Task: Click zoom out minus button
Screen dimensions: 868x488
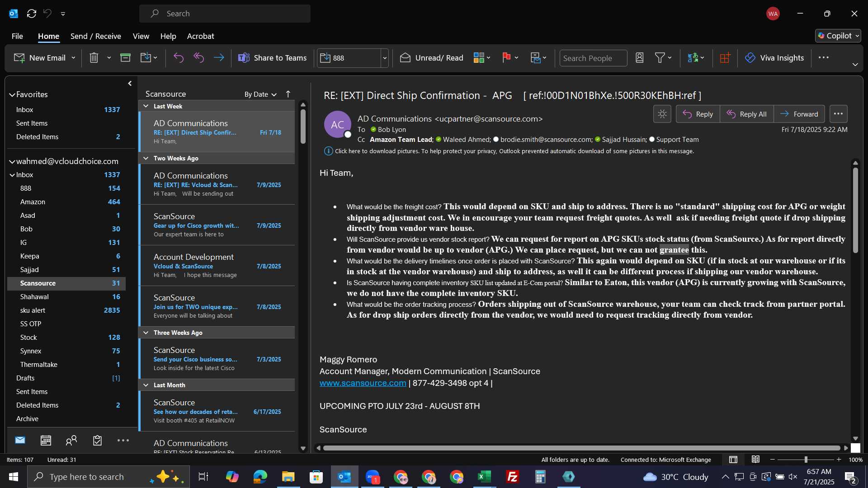Action: 772,460
